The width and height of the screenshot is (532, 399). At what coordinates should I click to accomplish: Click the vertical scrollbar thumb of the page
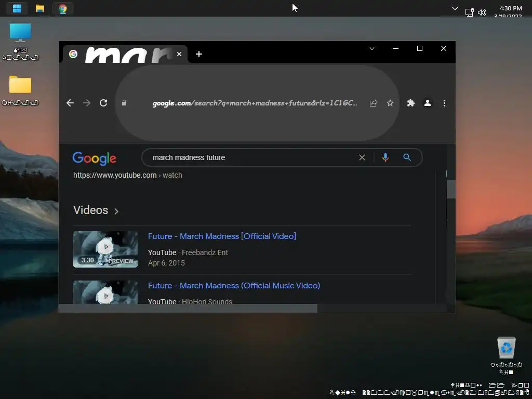[451, 189]
